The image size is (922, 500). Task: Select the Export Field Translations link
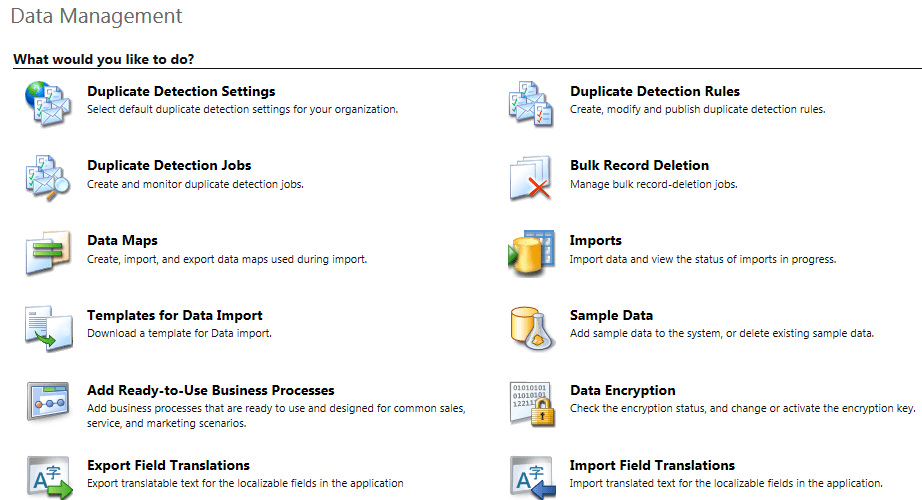[168, 465]
